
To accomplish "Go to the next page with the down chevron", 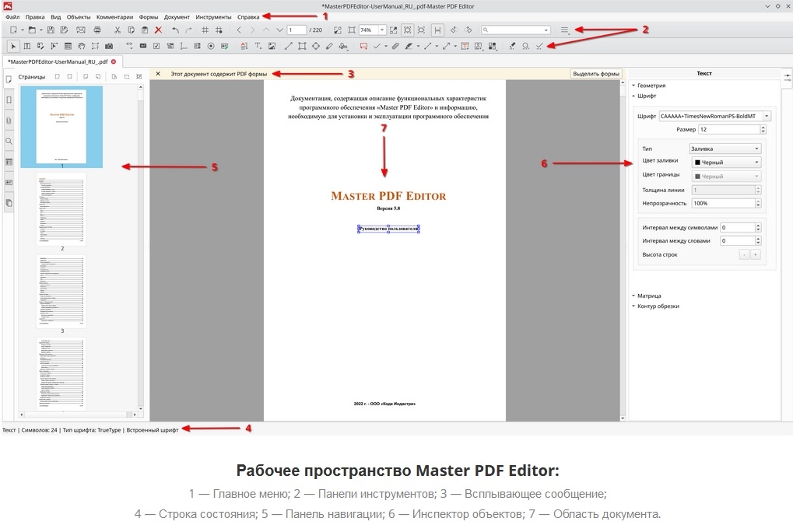I will point(279,30).
